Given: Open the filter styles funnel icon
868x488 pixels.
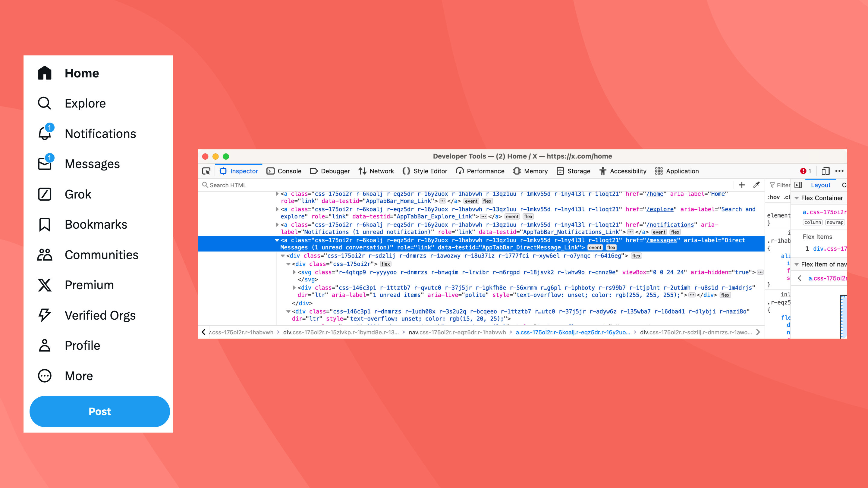Looking at the screenshot, I should pos(772,185).
